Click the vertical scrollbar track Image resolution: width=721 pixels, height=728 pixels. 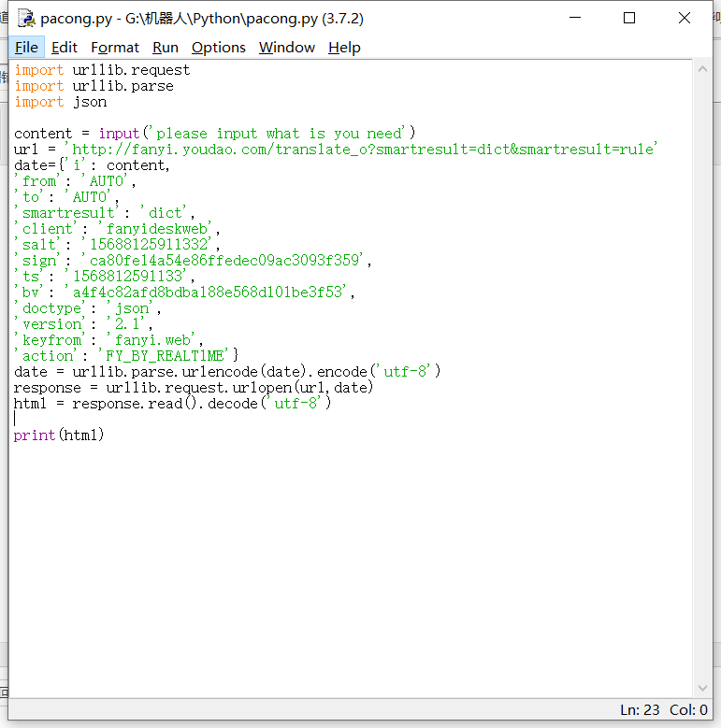tap(702, 374)
